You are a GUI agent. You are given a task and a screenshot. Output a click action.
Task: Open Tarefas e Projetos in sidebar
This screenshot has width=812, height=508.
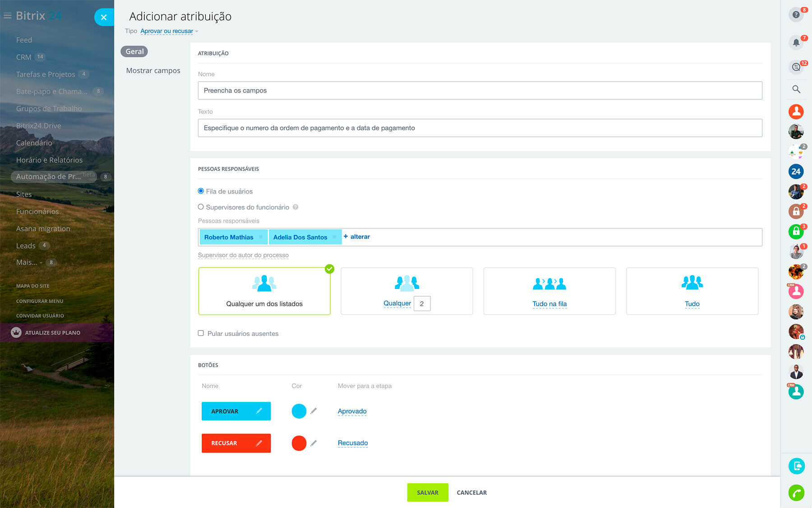point(46,74)
